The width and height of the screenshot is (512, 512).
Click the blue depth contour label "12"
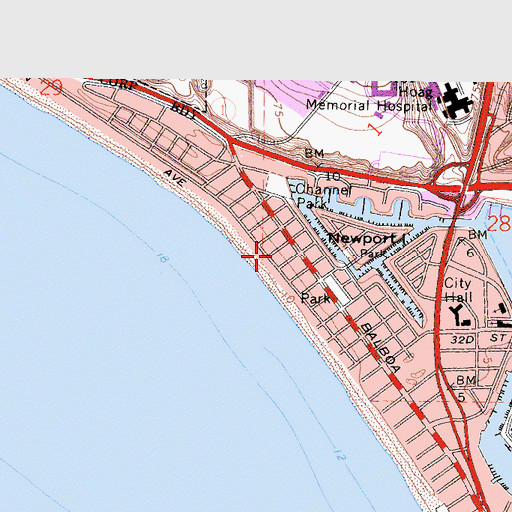(340, 455)
